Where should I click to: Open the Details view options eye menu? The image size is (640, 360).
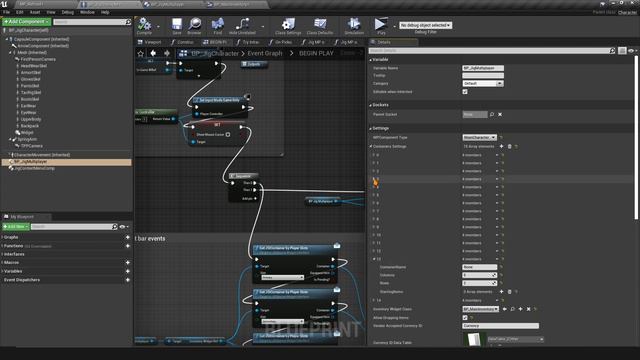632,51
